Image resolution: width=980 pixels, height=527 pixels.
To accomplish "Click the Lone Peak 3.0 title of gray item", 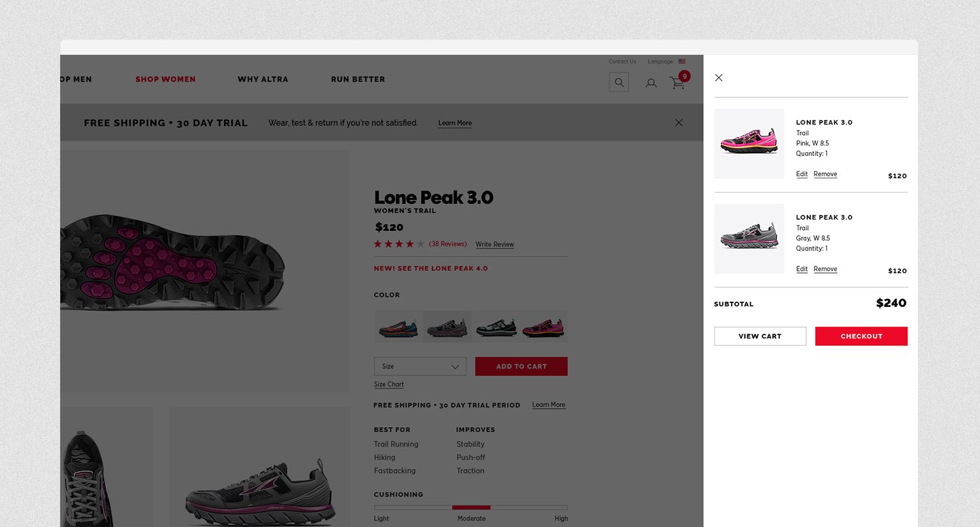I will coord(824,217).
